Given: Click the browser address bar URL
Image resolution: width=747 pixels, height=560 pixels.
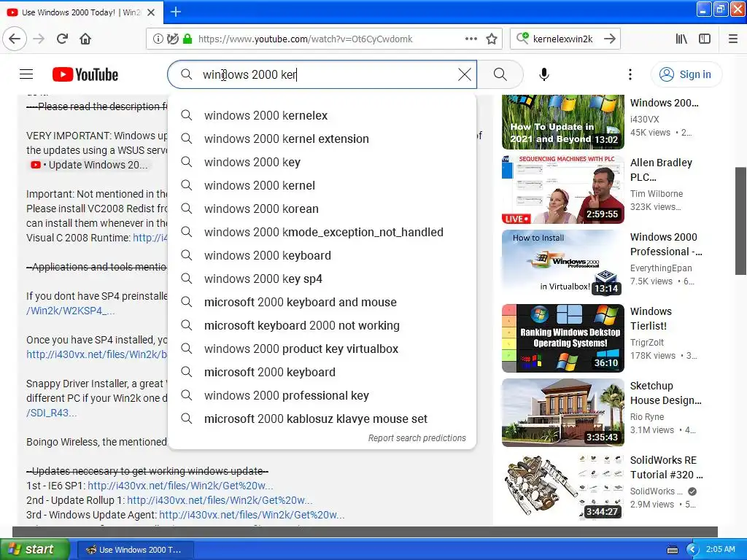Looking at the screenshot, I should point(306,39).
